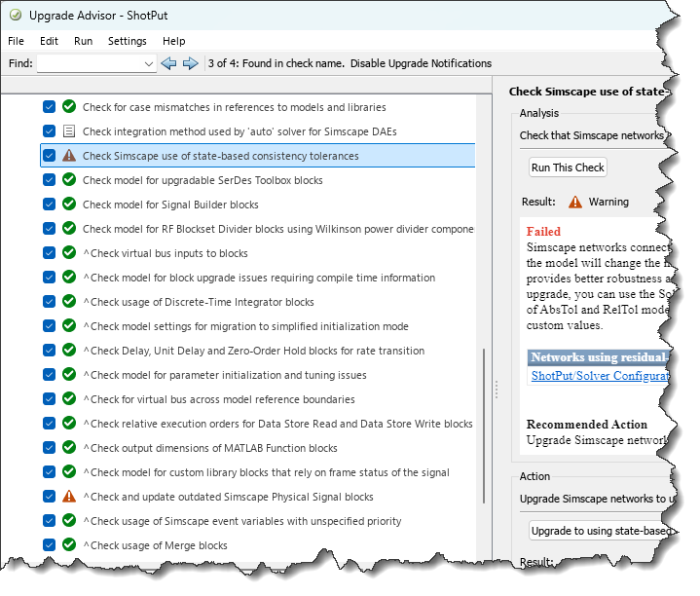This screenshot has width=700, height=596.
Task: Click the Upgrade Advisor title bar icon
Action: pyautogui.click(x=15, y=17)
